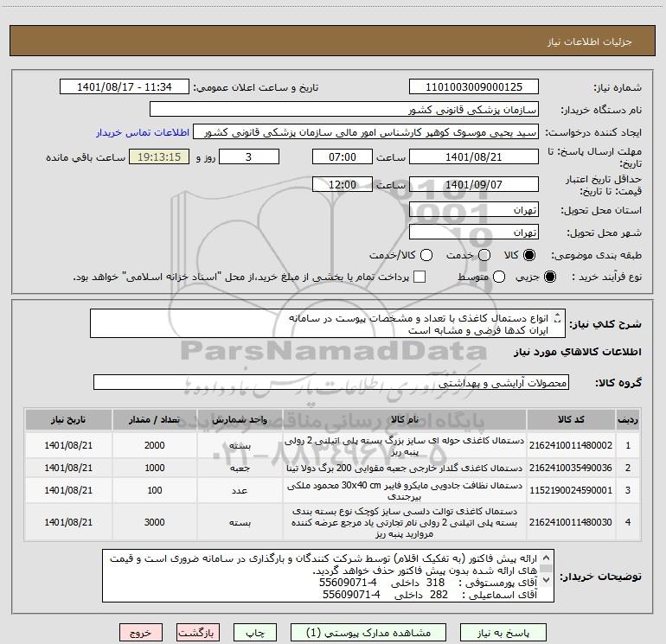Click the 12:00 time field
Image resolution: width=666 pixels, height=644 pixels.
coord(343,185)
